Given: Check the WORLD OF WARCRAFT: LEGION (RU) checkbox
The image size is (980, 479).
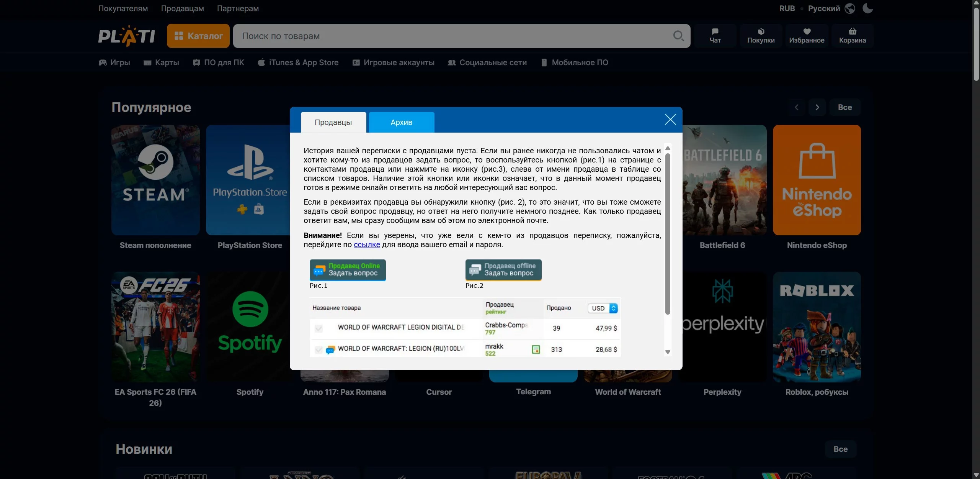Looking at the screenshot, I should (318, 349).
